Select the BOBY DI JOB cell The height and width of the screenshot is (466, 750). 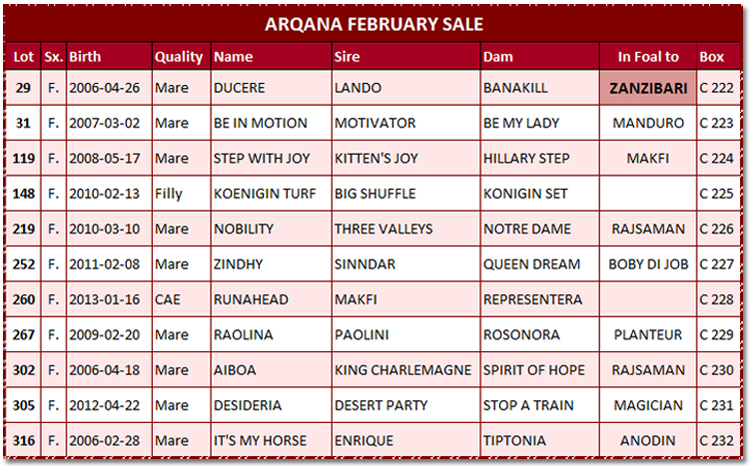[648, 264]
